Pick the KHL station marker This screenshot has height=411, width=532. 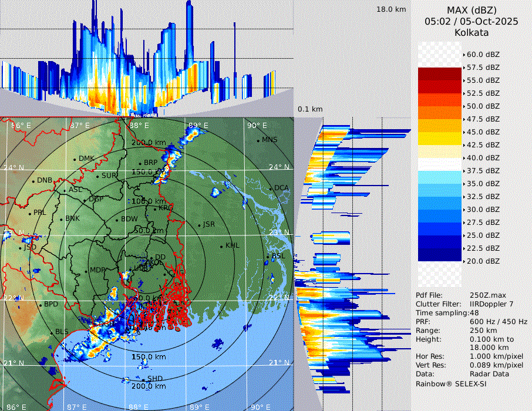click(x=222, y=245)
